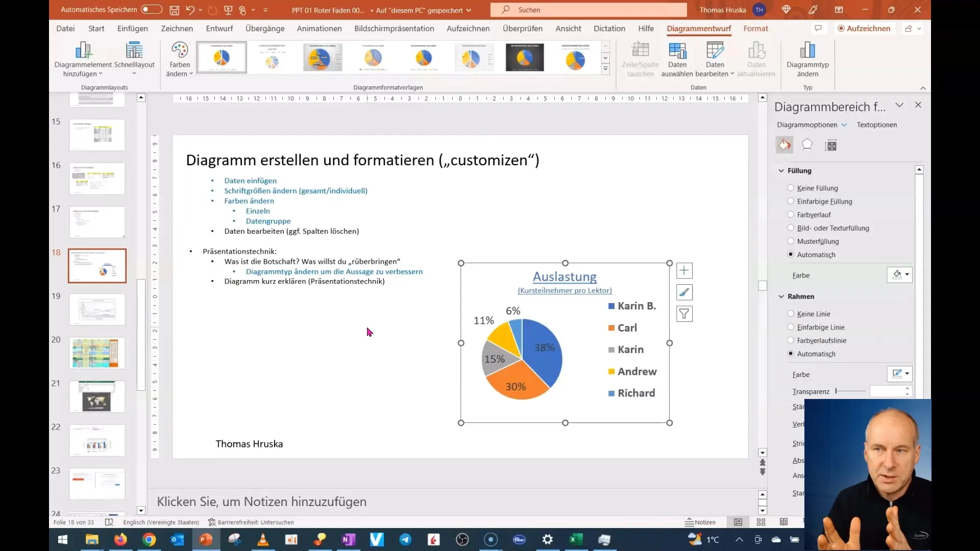
Task: Expand the Füllung section expander
Action: (x=782, y=170)
